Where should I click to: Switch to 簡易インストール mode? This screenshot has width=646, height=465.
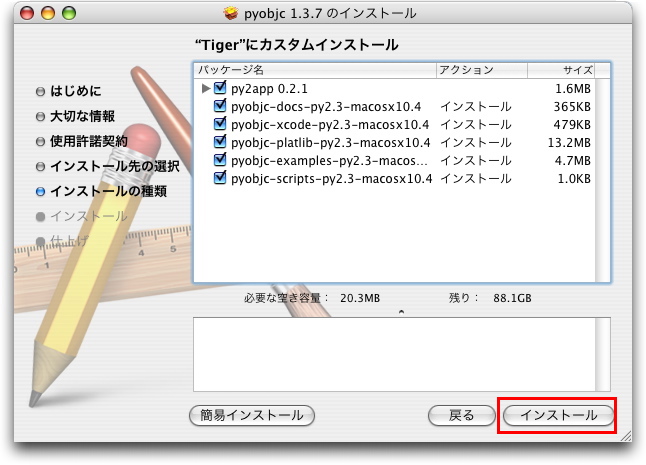(252, 415)
